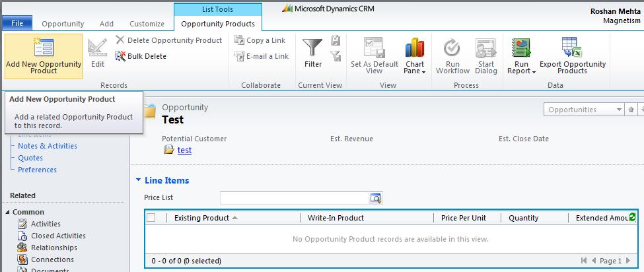Click the first page icon in grid footer
This screenshot has width=644, height=272.
[x=584, y=261]
